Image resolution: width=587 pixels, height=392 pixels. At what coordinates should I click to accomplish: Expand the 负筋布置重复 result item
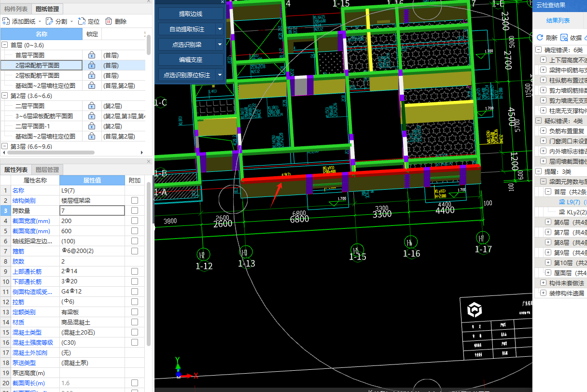[x=543, y=131]
